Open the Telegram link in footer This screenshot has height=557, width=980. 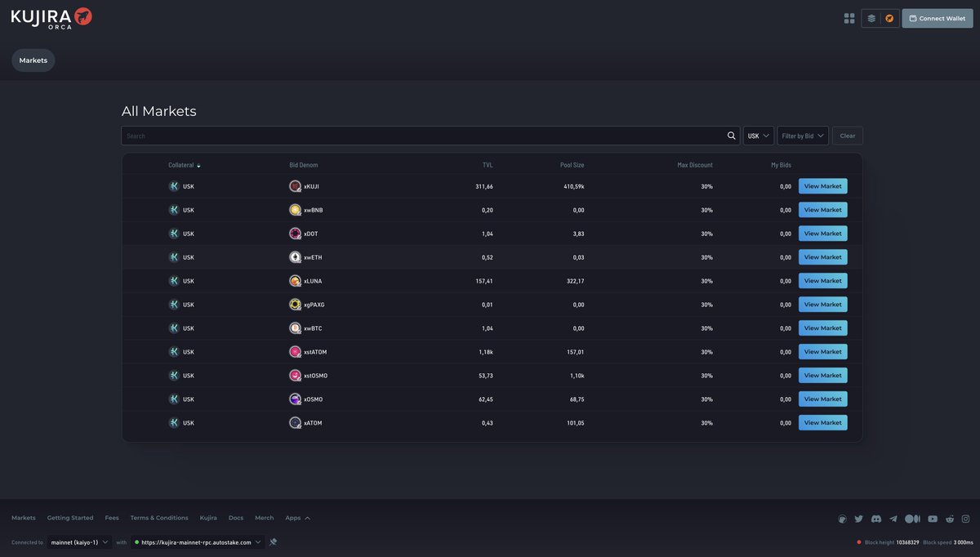[x=893, y=519]
